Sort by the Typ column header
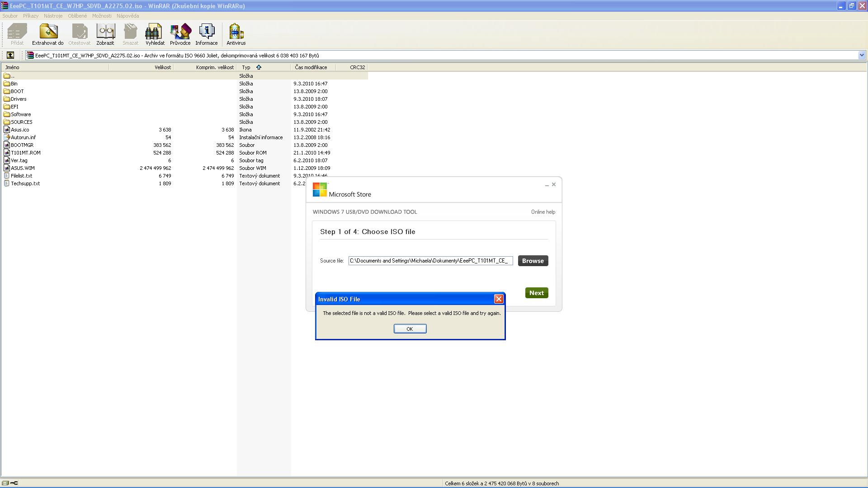This screenshot has width=868, height=488. click(x=264, y=67)
